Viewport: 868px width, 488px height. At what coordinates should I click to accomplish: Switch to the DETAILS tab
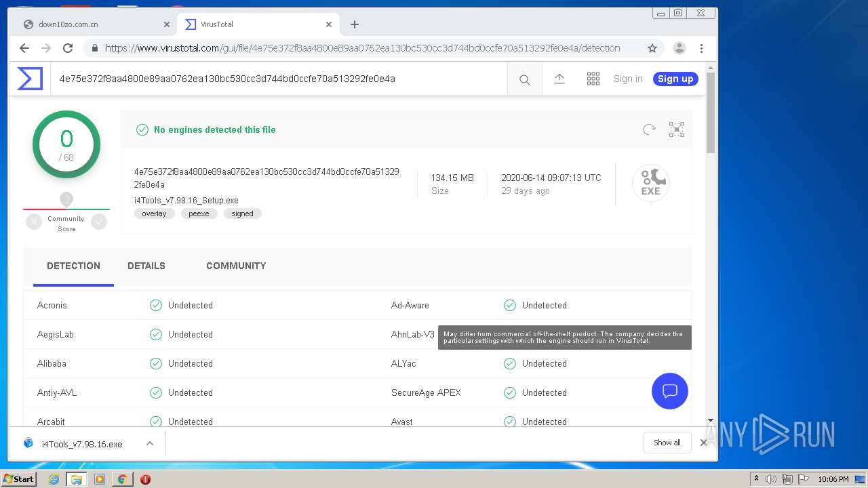coord(146,266)
